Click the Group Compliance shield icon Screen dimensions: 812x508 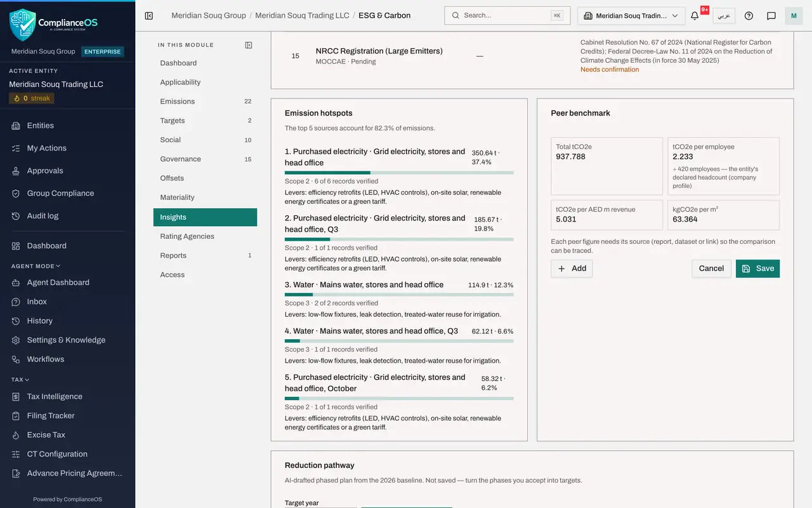point(16,193)
